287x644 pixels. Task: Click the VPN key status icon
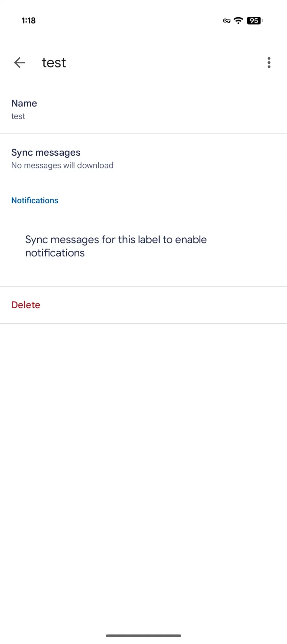tap(227, 21)
